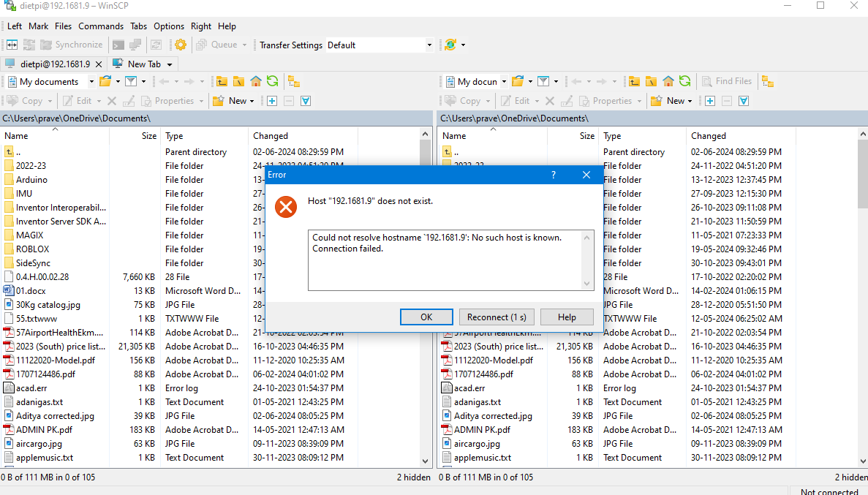Sort left panel by Name column header

point(55,136)
